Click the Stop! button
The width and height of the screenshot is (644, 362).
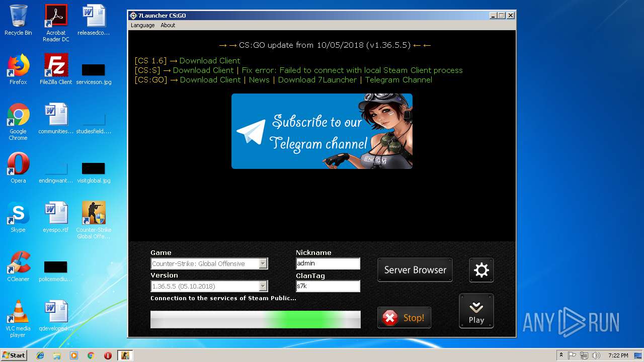coord(404,317)
